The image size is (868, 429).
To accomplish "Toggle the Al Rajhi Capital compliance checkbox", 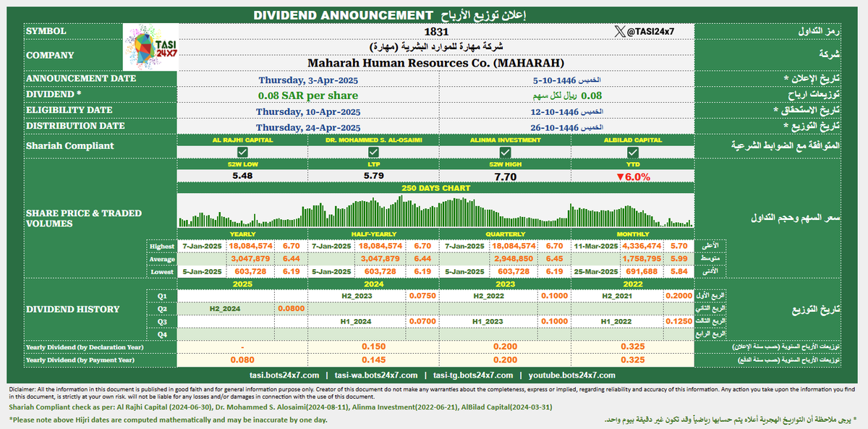I will (x=243, y=152).
